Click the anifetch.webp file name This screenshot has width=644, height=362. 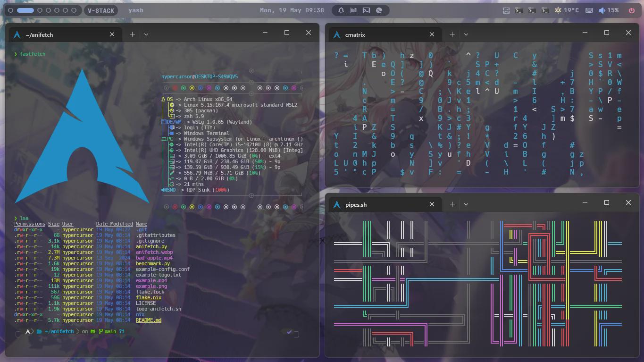154,252
